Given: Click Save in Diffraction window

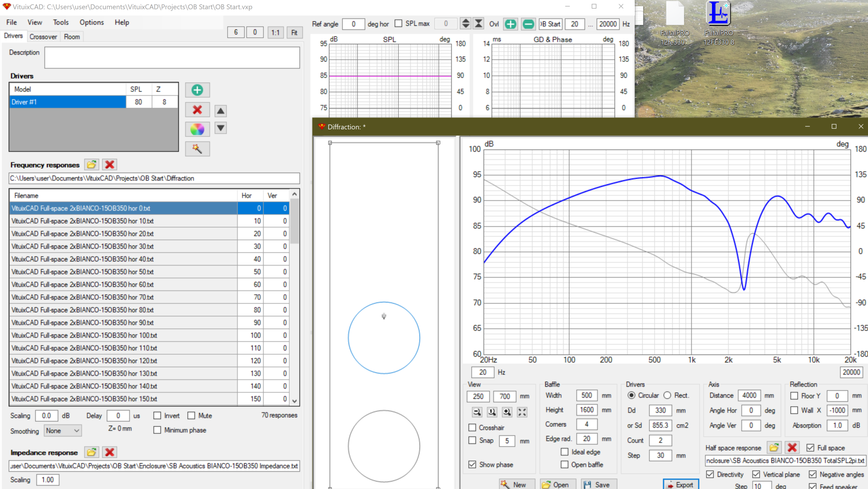Looking at the screenshot, I should click(x=598, y=484).
